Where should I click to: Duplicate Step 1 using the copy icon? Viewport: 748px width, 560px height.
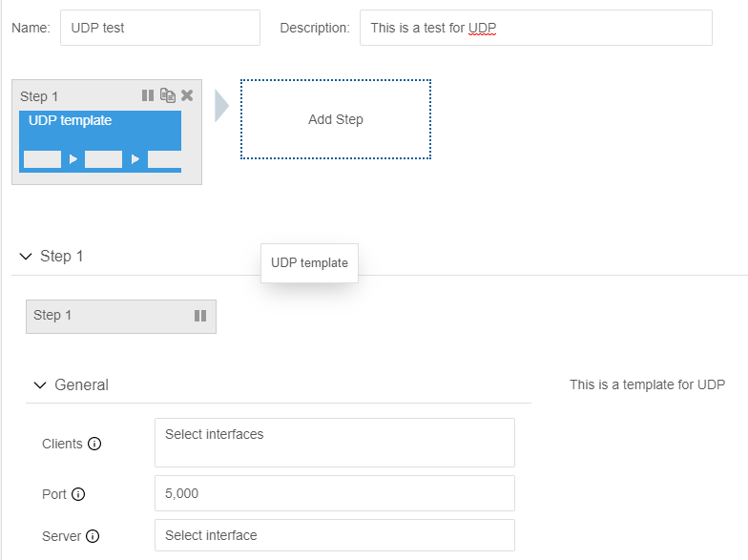pyautogui.click(x=168, y=95)
